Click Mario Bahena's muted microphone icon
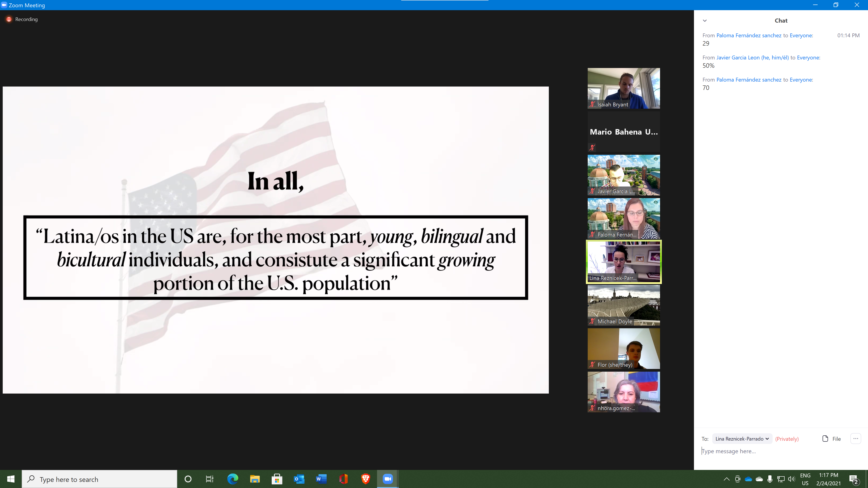 pos(592,147)
